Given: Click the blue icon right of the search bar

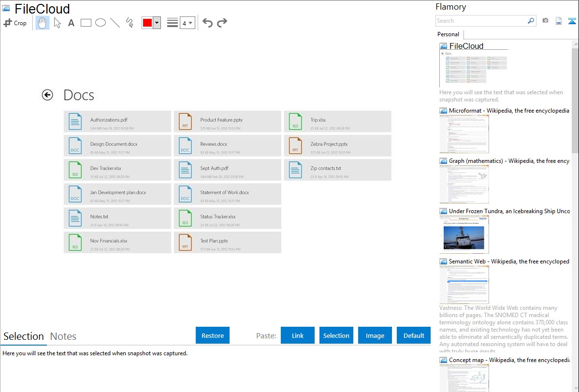Looking at the screenshot, I should [x=572, y=21].
